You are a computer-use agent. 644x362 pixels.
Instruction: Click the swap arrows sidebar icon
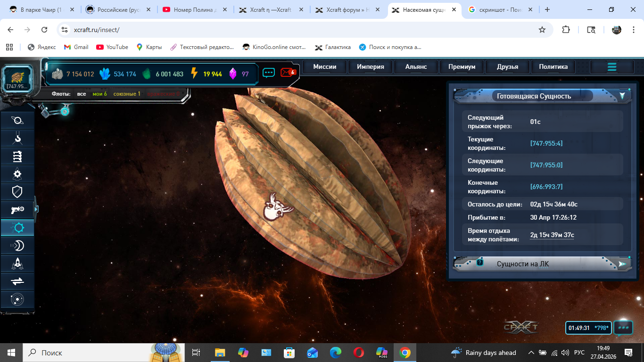point(17,281)
